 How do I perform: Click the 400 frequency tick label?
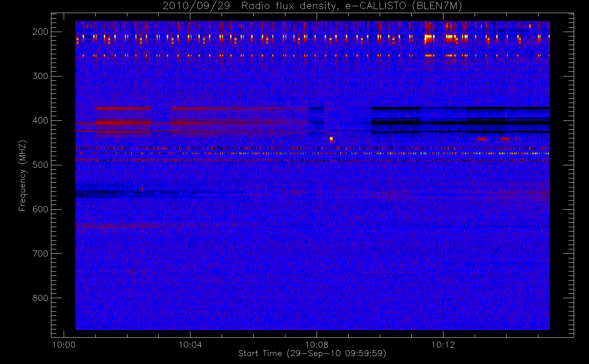[40, 120]
